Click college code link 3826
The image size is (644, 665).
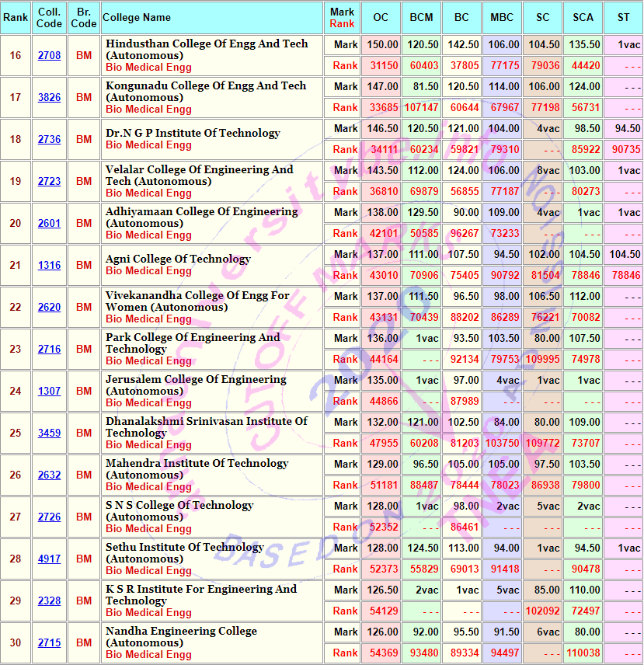click(49, 98)
